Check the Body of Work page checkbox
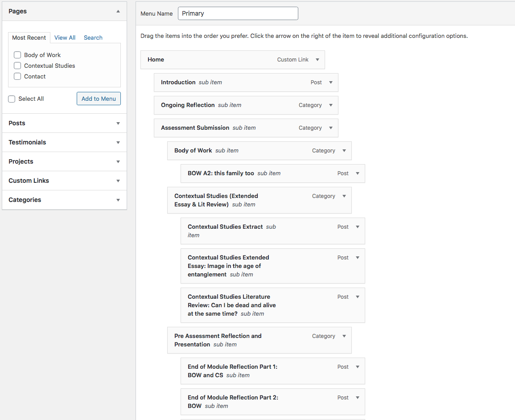 click(x=17, y=55)
